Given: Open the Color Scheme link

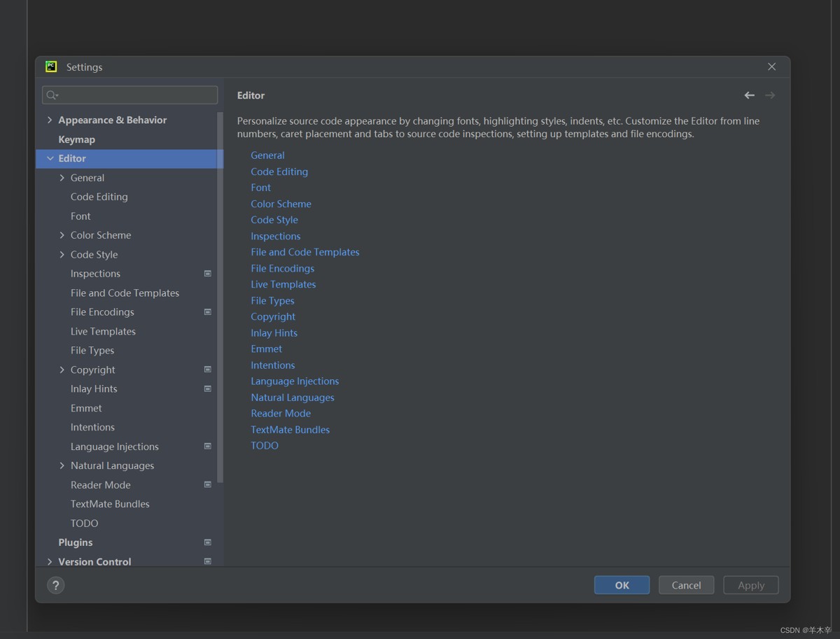Looking at the screenshot, I should (x=281, y=204).
